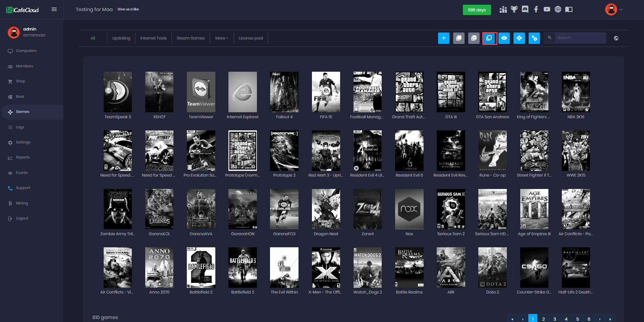Viewport: 644px width, 322px height.
Task: Open the user avatar dropdown arrow
Action: (621, 10)
